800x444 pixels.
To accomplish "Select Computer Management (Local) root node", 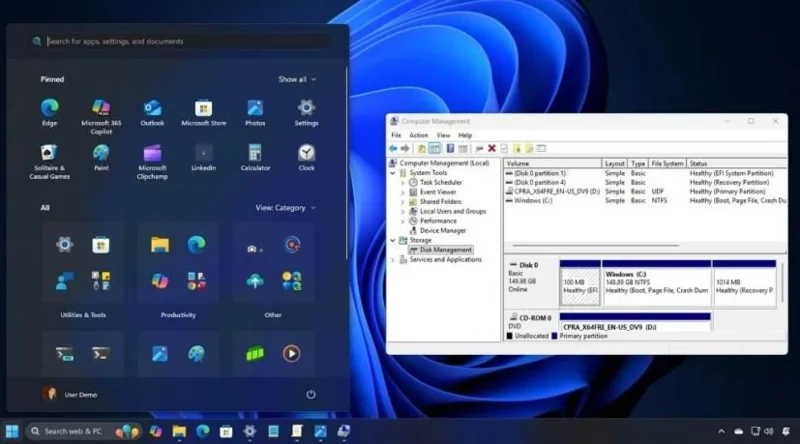I will point(439,163).
